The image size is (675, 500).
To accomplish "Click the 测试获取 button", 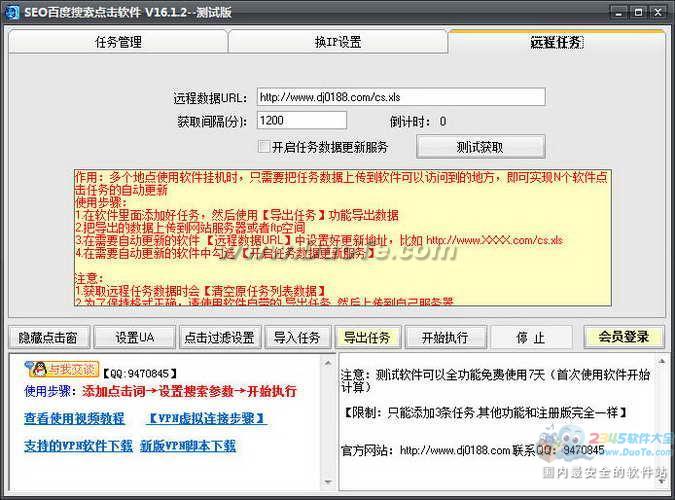I will pyautogui.click(x=480, y=147).
